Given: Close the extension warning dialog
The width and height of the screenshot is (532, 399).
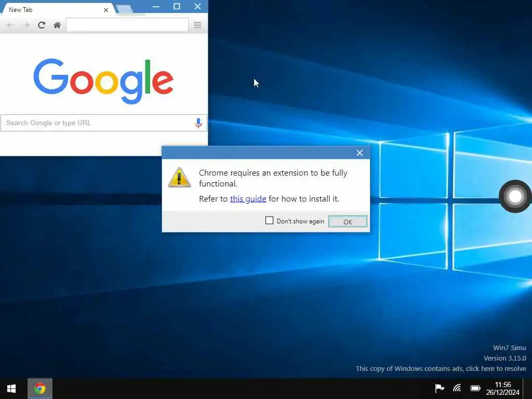Looking at the screenshot, I should [360, 153].
